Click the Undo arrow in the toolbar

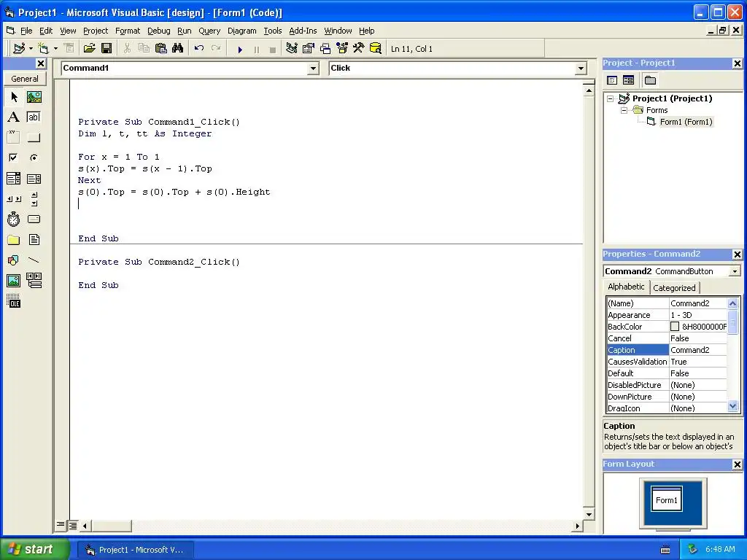point(199,49)
